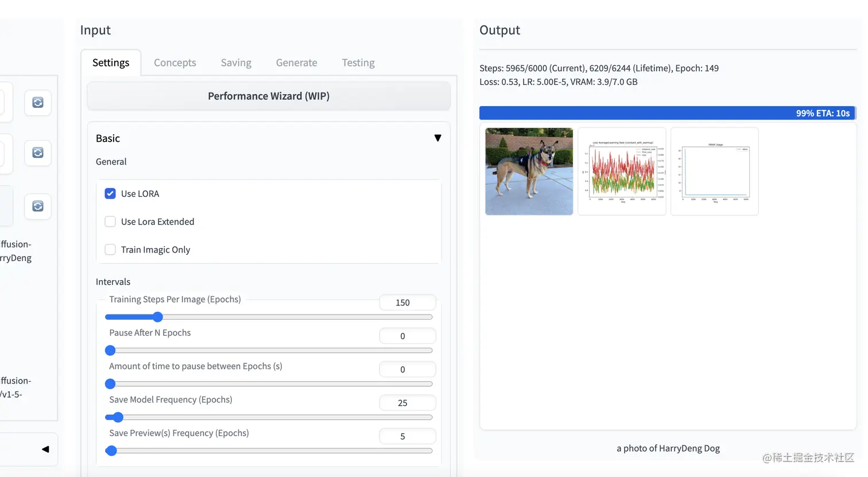
Task: Switch to the Settings tab
Action: click(111, 63)
